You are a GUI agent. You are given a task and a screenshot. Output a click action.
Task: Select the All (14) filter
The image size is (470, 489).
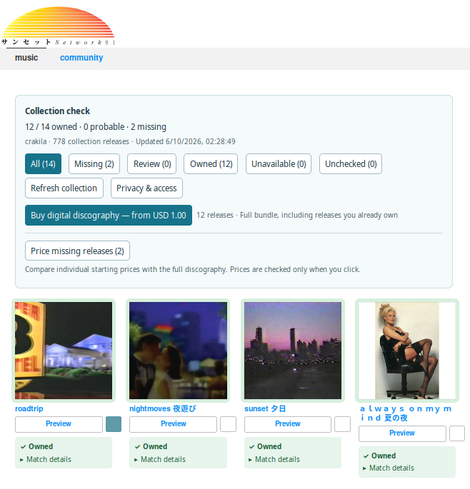pos(43,164)
